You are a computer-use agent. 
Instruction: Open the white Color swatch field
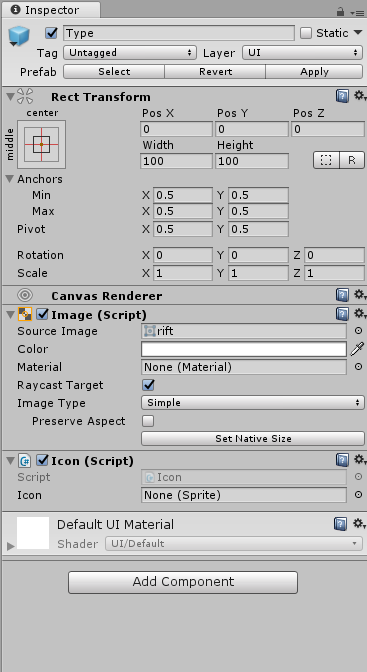(x=244, y=349)
